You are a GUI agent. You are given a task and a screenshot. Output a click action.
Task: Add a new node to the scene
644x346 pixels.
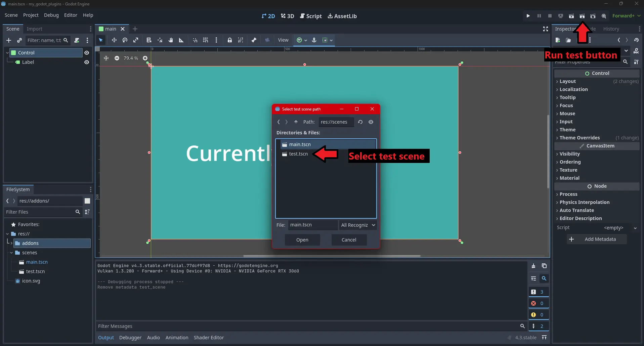point(9,40)
